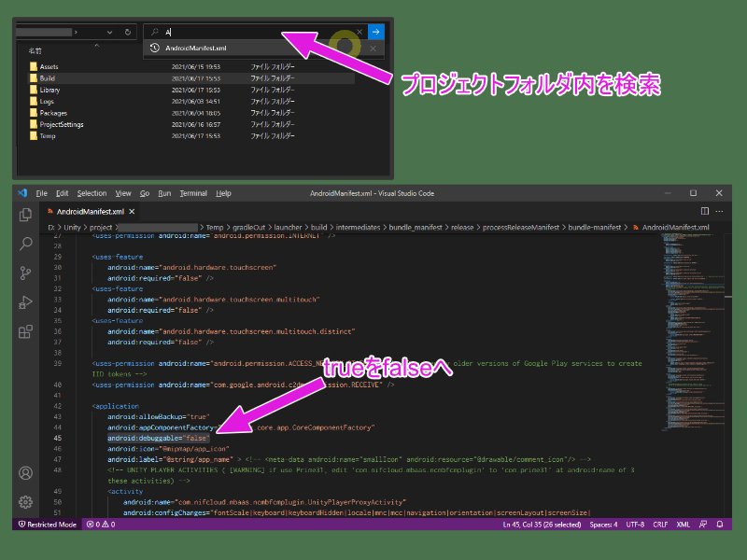Open the Accounts menu icon
Screen dimensions: 747x560
25,473
